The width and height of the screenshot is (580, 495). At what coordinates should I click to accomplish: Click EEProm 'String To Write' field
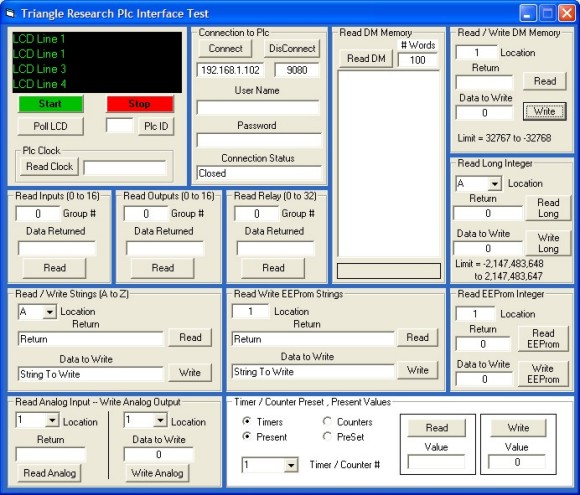[313, 372]
